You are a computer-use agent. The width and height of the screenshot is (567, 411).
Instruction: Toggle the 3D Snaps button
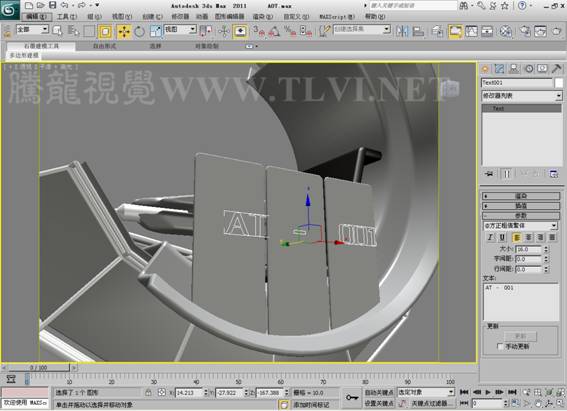(259, 31)
